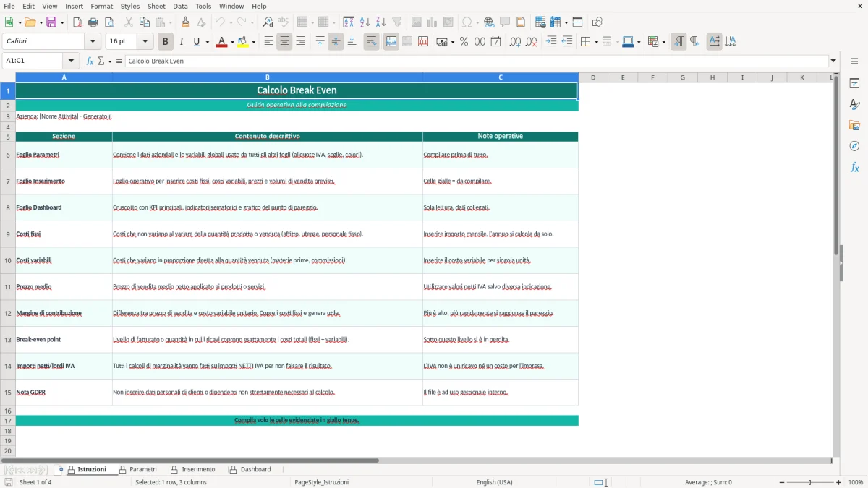Click the Sort Descending icon
Viewport: 868px width, 488px height.
click(x=381, y=22)
